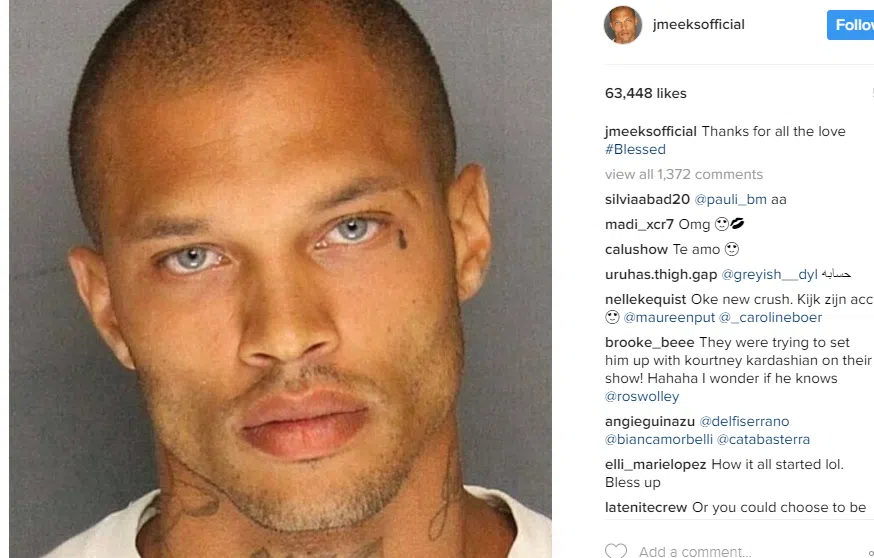Screen dimensions: 874x558
Task: Click the Add a comment field
Action: click(695, 552)
